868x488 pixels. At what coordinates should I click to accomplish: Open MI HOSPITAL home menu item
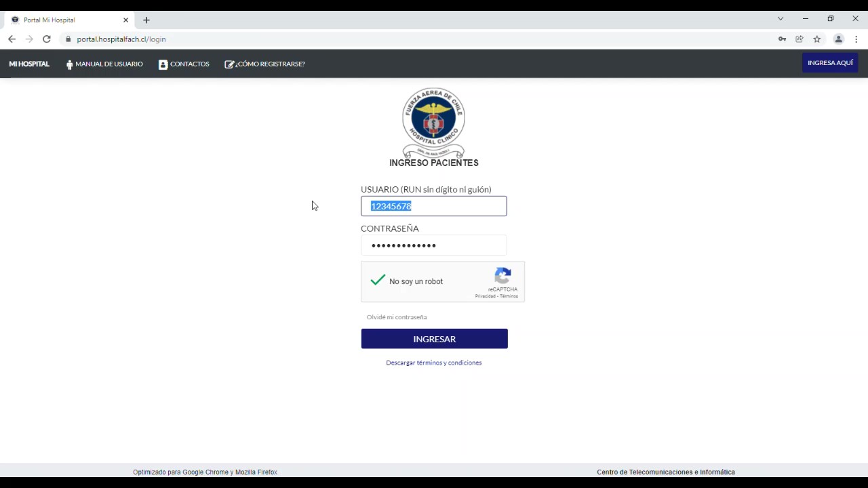click(x=29, y=64)
